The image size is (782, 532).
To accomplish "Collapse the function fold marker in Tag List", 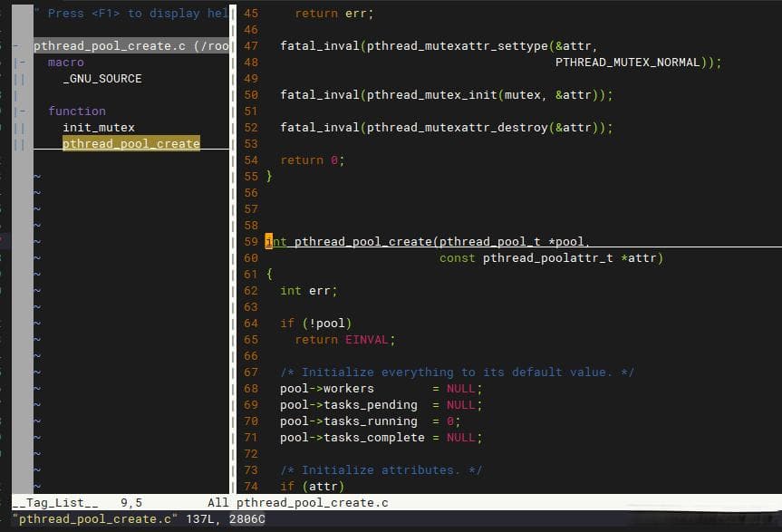I will click(x=20, y=111).
